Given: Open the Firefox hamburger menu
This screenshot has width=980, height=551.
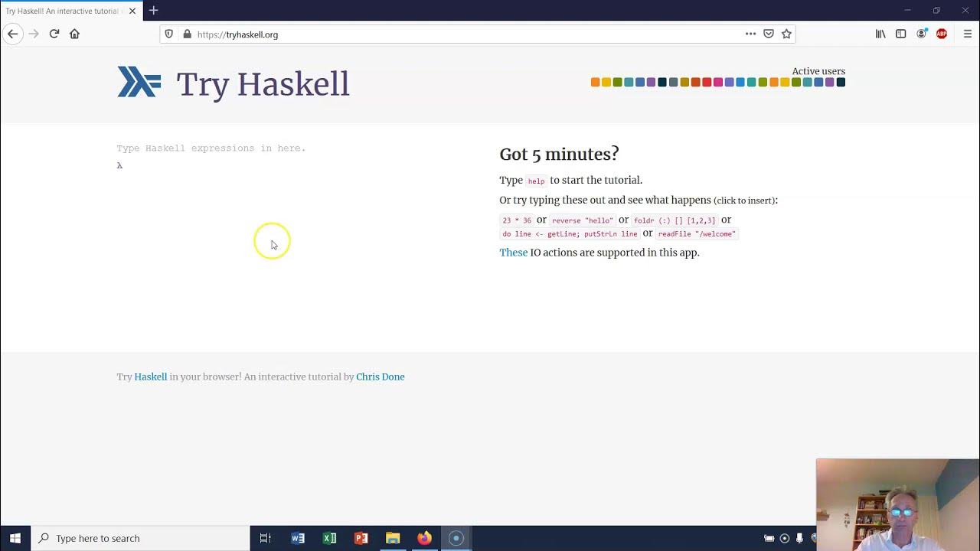Looking at the screenshot, I should tap(968, 34).
